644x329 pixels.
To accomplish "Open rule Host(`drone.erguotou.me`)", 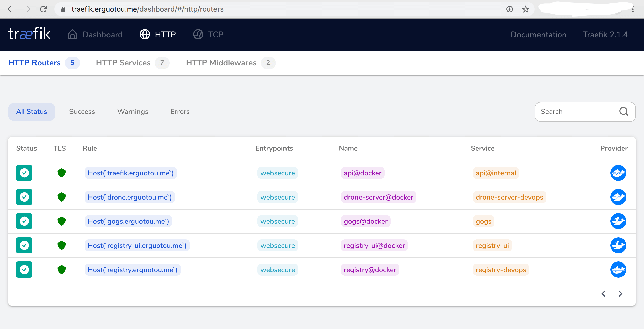I will (x=130, y=197).
